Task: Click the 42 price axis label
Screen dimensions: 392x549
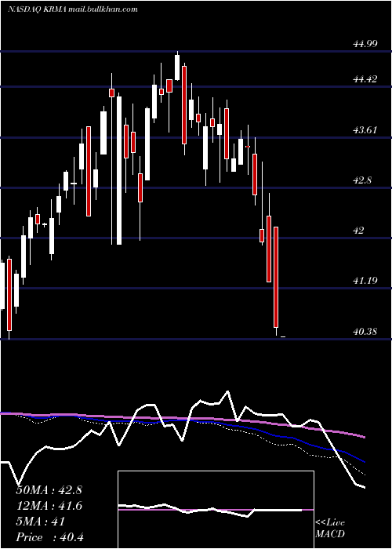Action: click(x=359, y=231)
